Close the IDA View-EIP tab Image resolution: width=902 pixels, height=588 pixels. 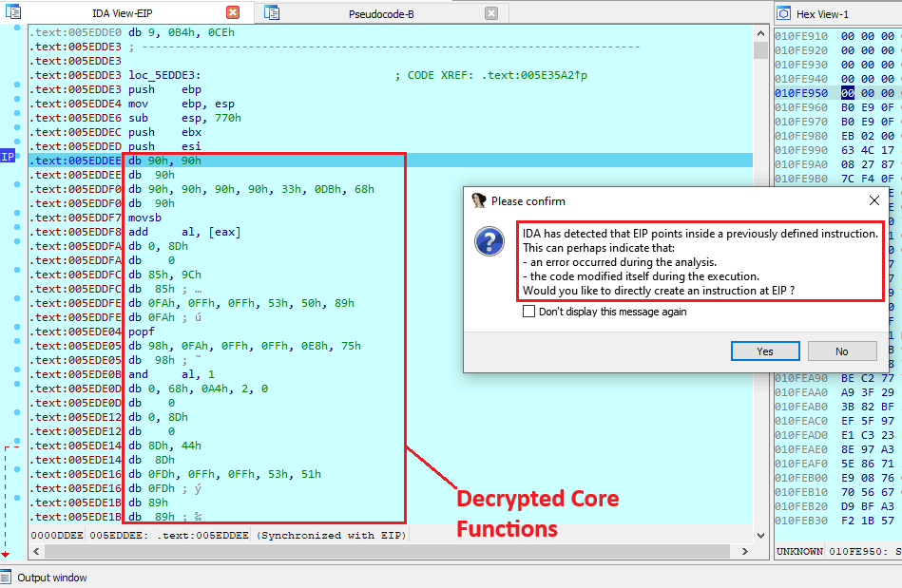coord(233,12)
